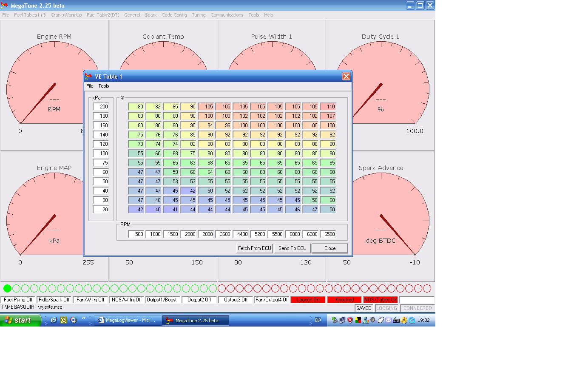This screenshot has height=392, width=588.
Task: Open Fuel Tables1+3 menu in main window
Action: pos(30,15)
